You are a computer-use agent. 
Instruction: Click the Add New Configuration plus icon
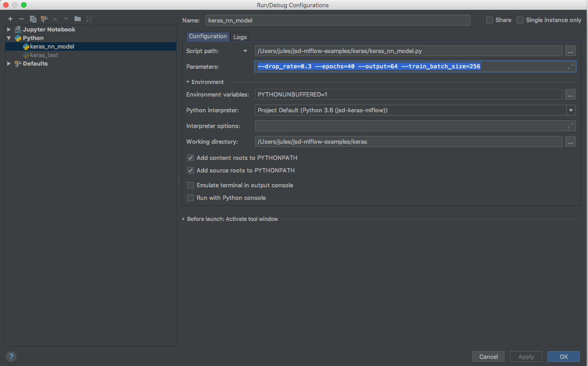point(10,19)
